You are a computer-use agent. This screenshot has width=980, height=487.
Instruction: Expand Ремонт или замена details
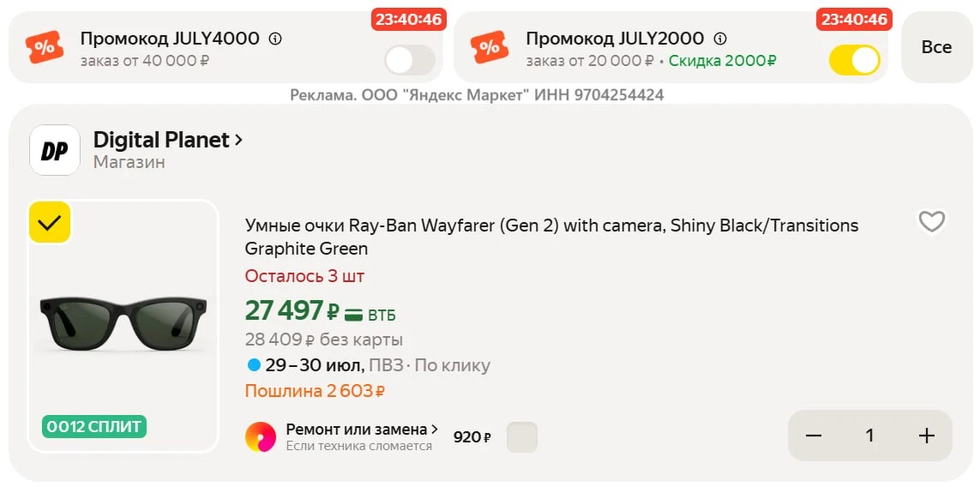coord(362,430)
